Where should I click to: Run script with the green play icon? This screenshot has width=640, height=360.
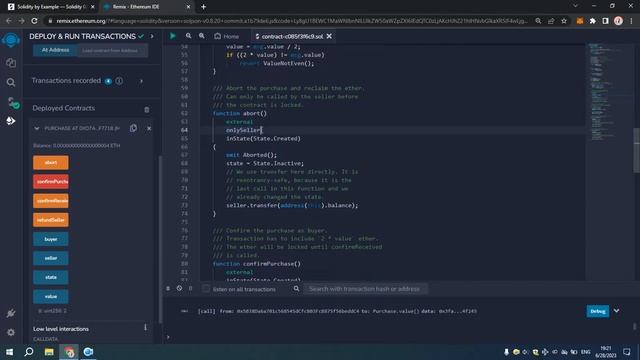click(173, 36)
